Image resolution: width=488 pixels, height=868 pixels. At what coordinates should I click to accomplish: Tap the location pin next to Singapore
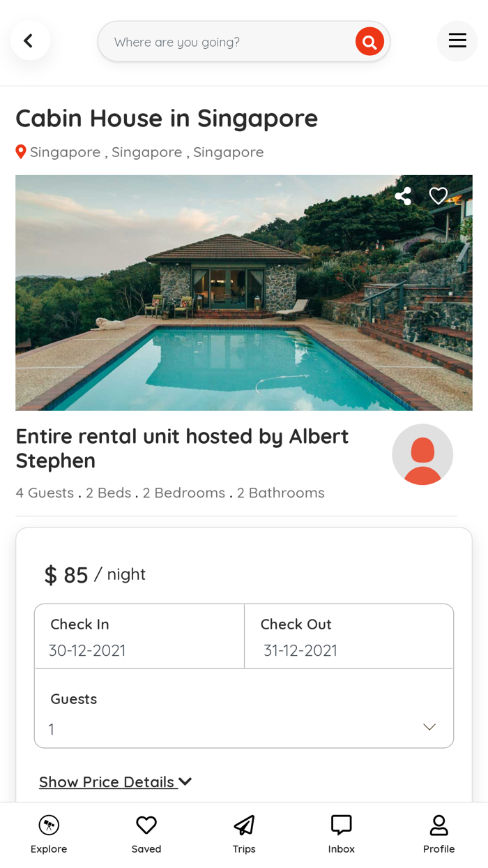(x=20, y=151)
